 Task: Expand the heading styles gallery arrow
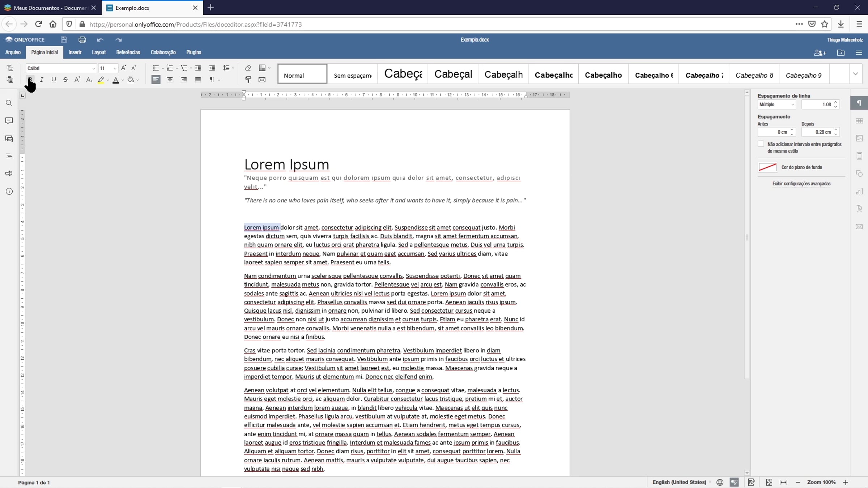855,74
